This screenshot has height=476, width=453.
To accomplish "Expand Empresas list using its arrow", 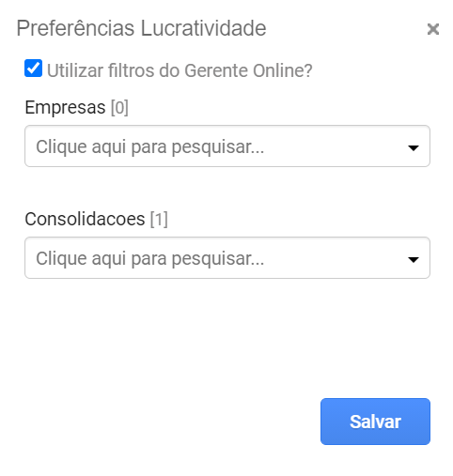I will click(x=414, y=147).
